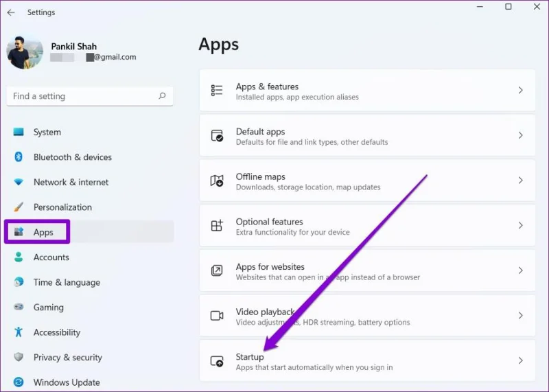This screenshot has height=392, width=549.
Task: Minimize the Settings window
Action: 480,7
